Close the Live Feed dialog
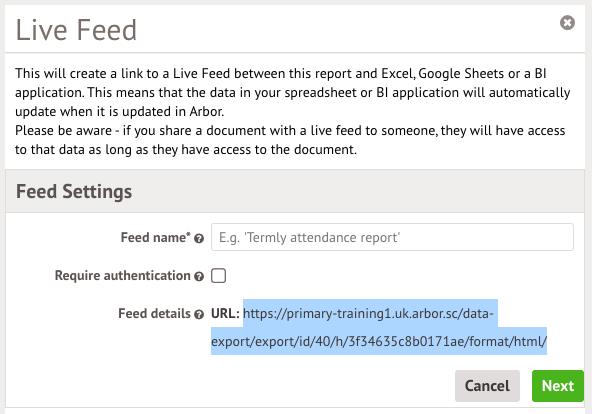 [x=567, y=23]
